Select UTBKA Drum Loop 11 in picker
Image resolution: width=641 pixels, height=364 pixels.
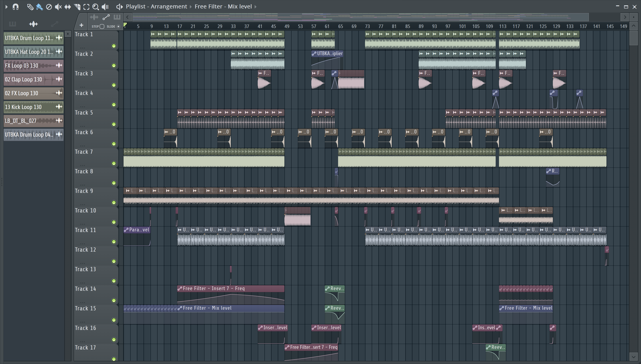[x=34, y=38]
